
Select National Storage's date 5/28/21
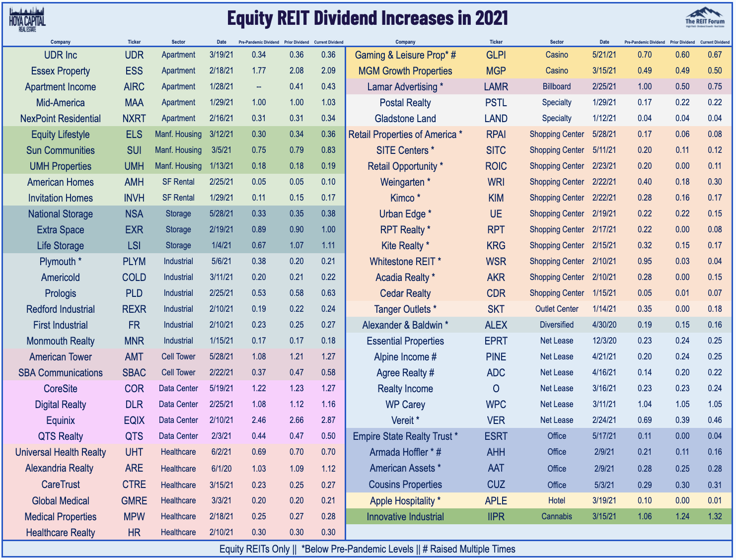pos(221,213)
